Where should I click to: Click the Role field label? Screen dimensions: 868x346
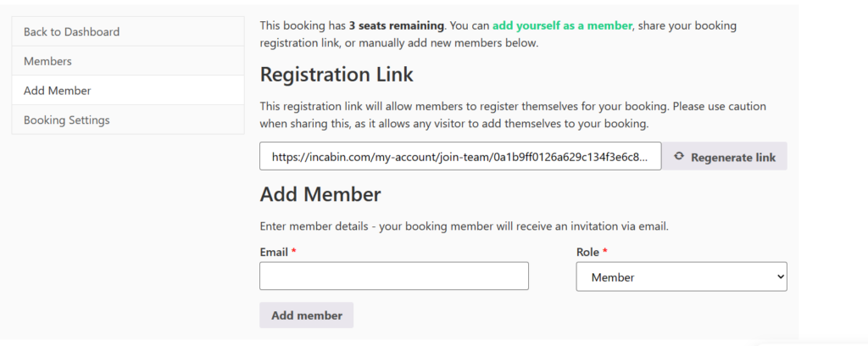tap(587, 252)
